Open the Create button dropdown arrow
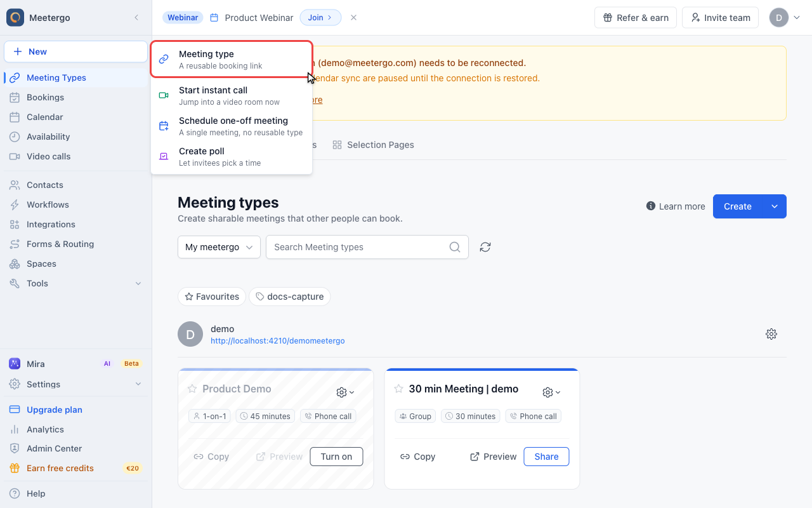Screen dimensions: 812x508 pyautogui.click(x=775, y=206)
